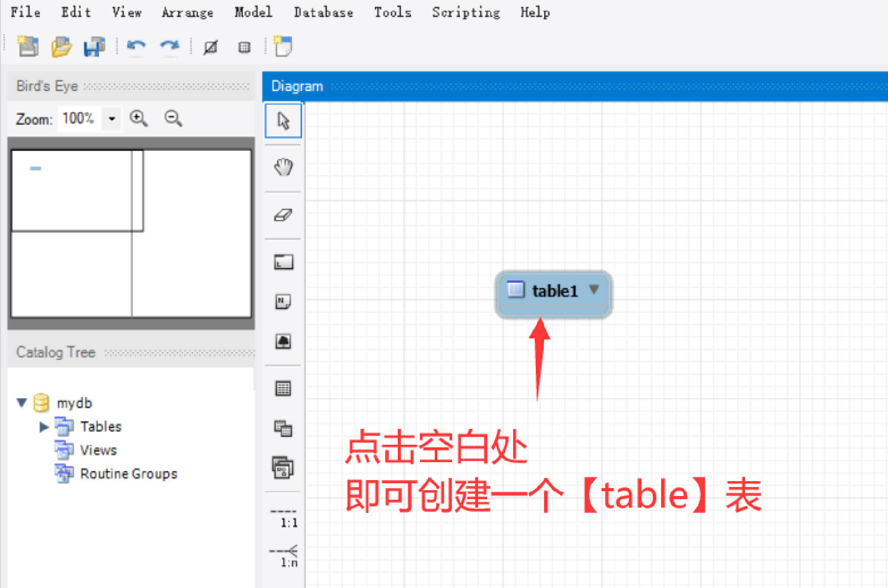Open the table1 dropdown arrow

pos(593,290)
